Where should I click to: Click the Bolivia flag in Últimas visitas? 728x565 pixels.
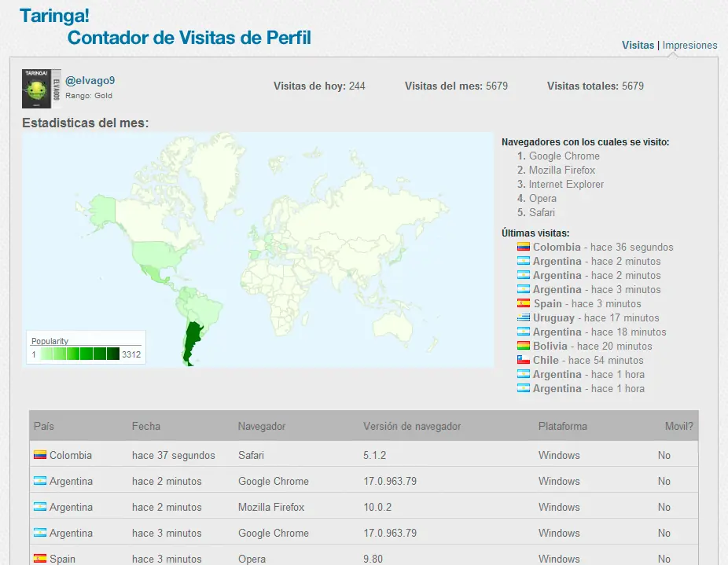pos(524,346)
